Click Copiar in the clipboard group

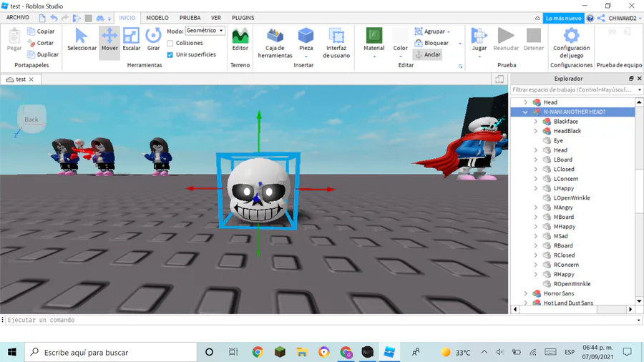click(41, 31)
